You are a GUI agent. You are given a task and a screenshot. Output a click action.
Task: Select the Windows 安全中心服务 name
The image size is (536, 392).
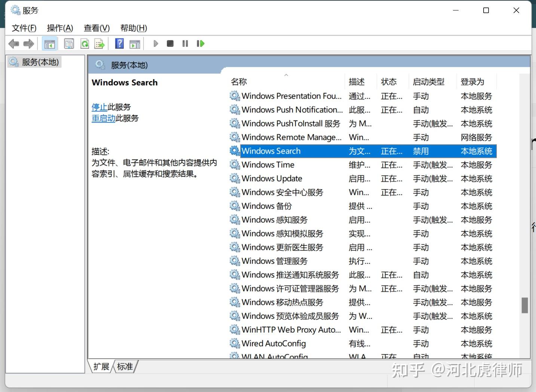[282, 192]
